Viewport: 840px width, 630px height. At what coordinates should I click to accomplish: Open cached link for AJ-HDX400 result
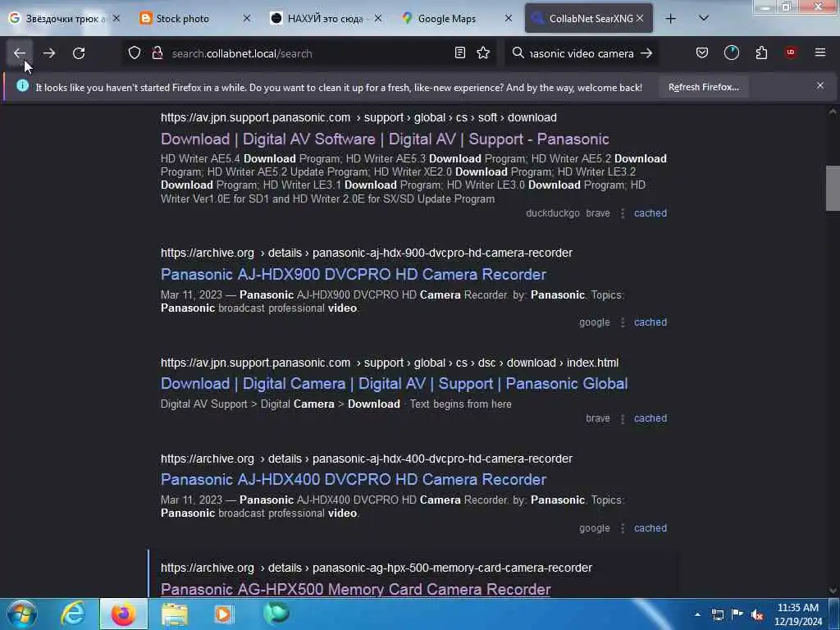[651, 527]
